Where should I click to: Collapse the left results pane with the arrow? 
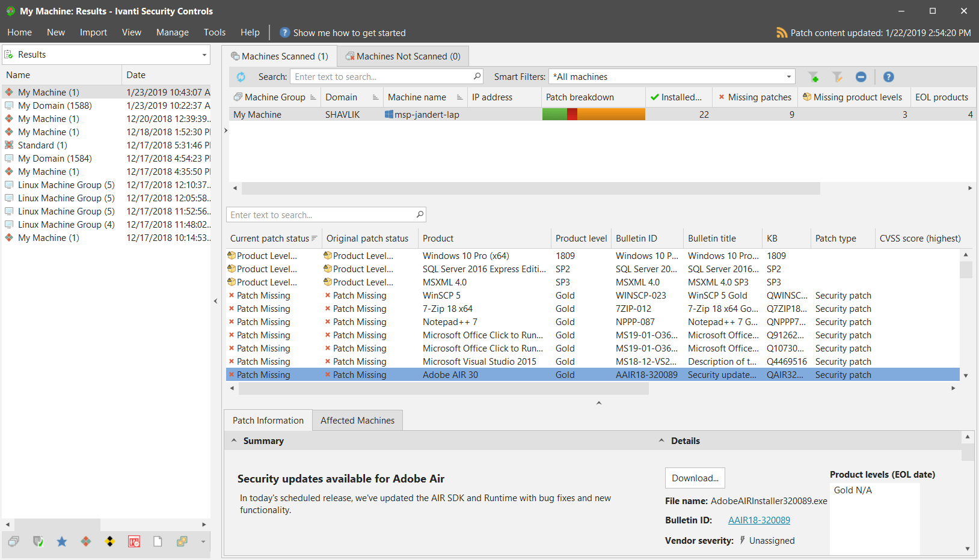point(216,301)
